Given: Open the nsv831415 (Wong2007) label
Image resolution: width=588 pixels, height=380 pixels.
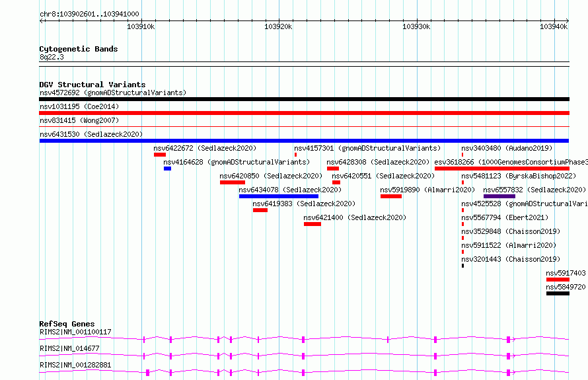Looking at the screenshot, I should point(79,120).
